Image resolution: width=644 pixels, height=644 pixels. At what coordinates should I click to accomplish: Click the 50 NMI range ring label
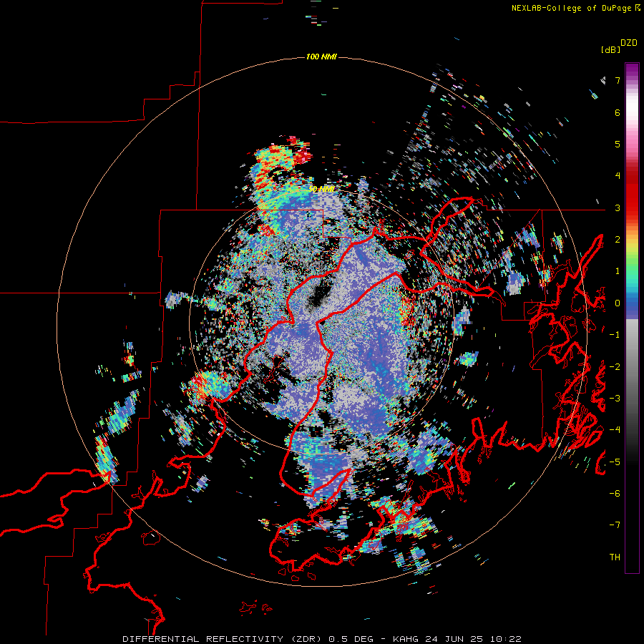pyautogui.click(x=321, y=190)
